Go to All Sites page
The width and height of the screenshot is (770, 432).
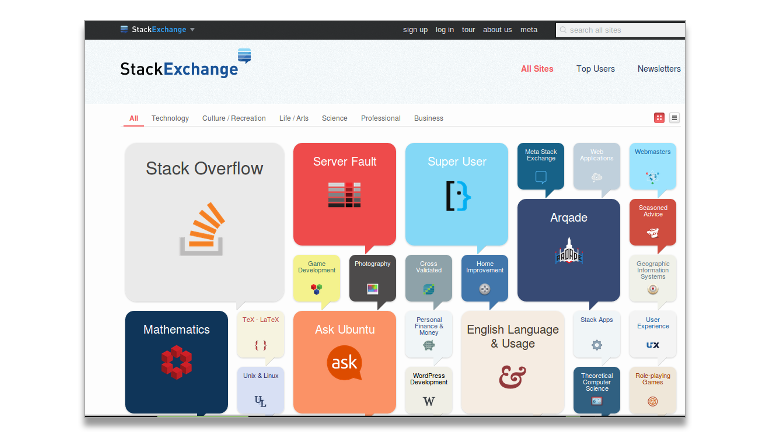[537, 69]
